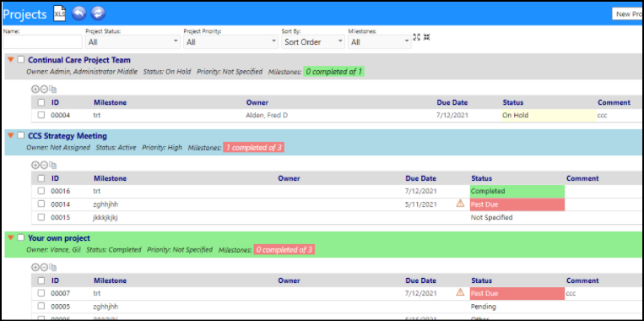Click ID 00016 cell
Screen dimensions: 644x321
61,191
